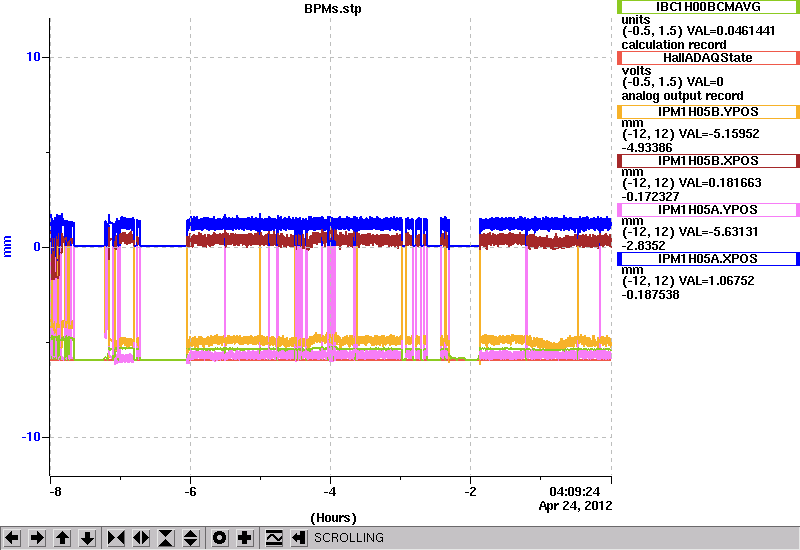Viewport: 800px width, 550px height.
Task: Select the IPM1H05B.XPOS legend entry
Action: coord(708,161)
